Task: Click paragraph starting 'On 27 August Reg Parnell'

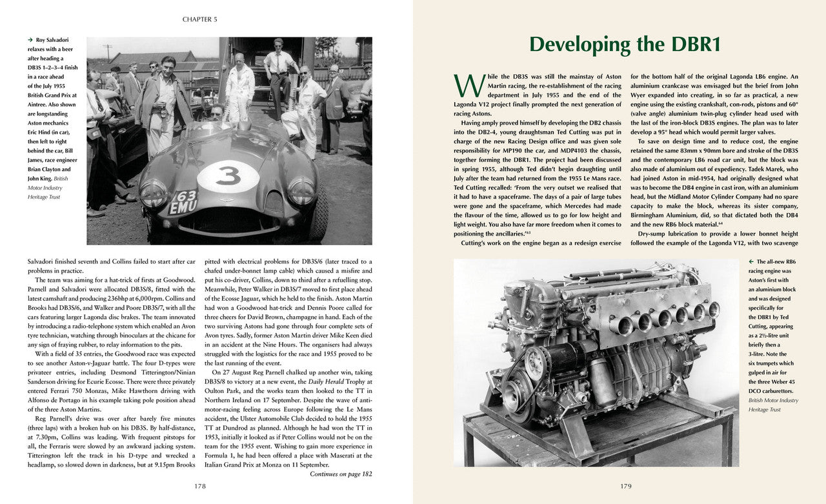Action: point(288,418)
